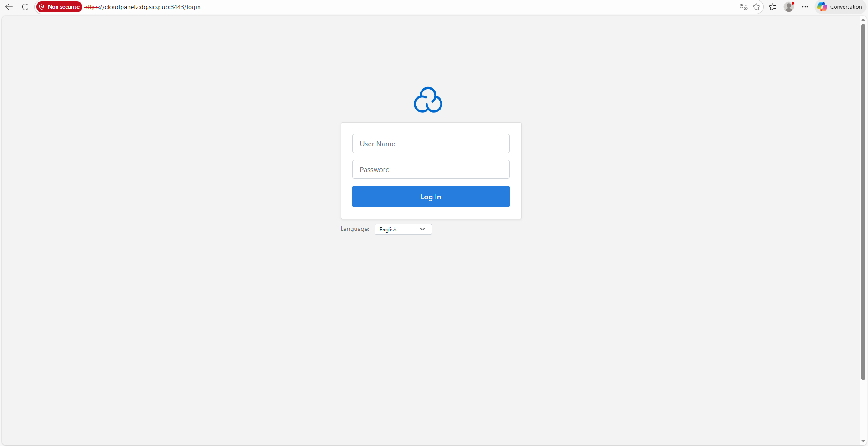
Task: Open the browser profile avatar
Action: (789, 7)
